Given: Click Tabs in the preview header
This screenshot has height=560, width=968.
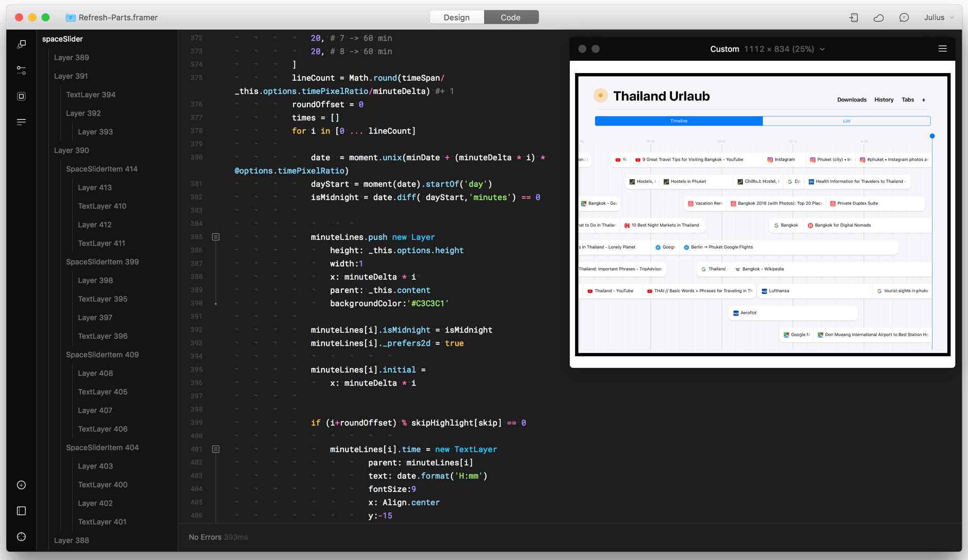Looking at the screenshot, I should [908, 100].
